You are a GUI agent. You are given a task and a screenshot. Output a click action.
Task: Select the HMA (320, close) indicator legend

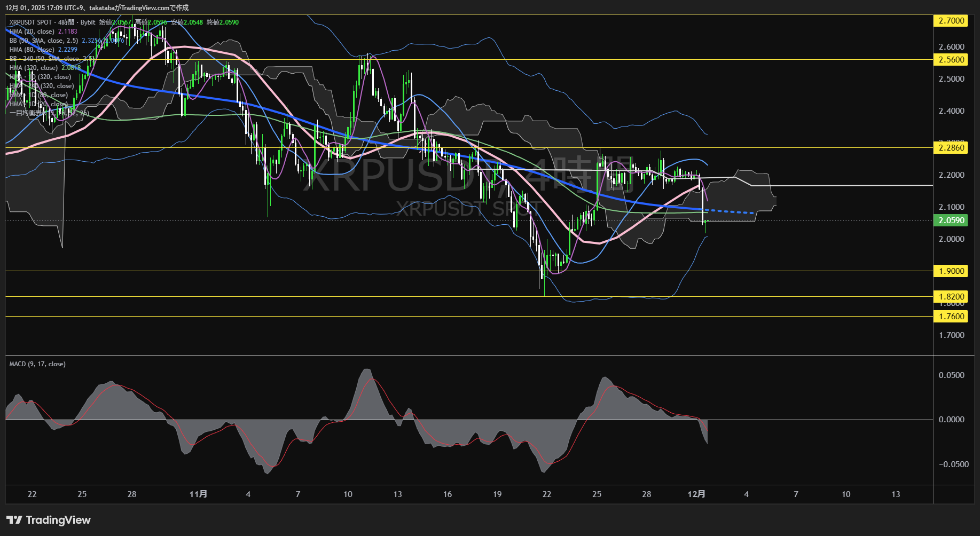[x=34, y=68]
